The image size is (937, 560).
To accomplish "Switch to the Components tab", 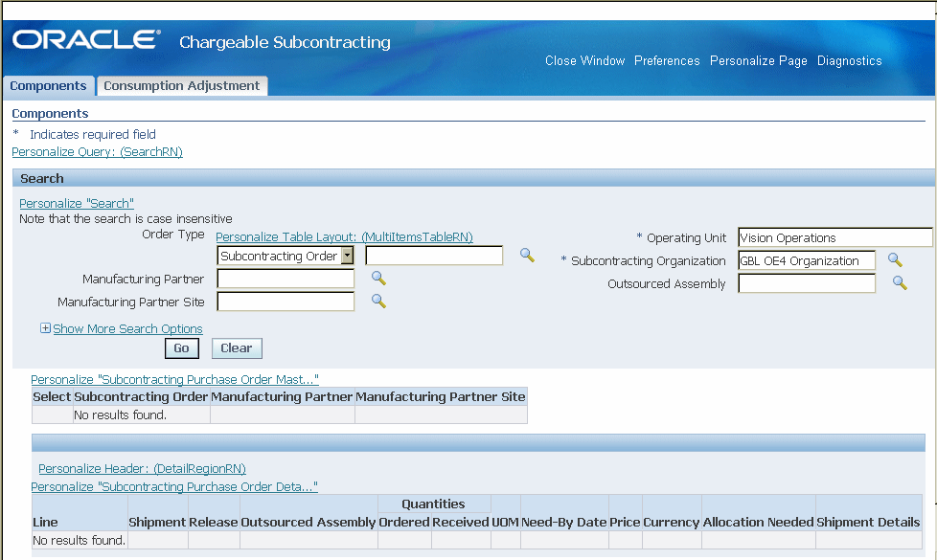I will click(49, 86).
